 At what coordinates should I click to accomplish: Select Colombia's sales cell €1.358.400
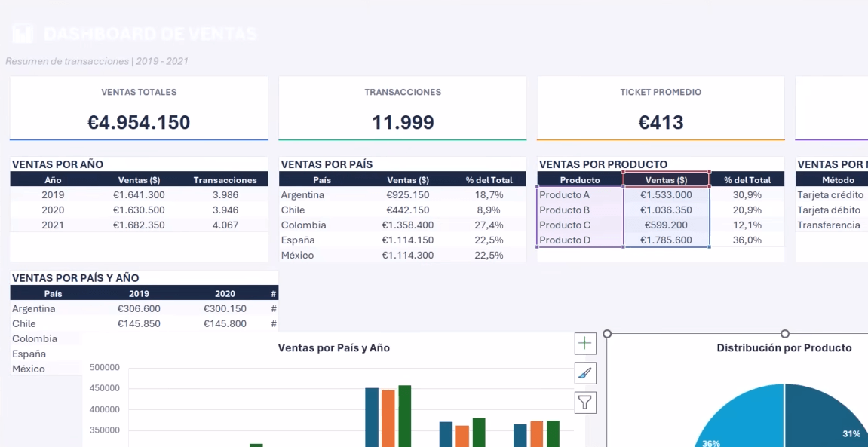[x=408, y=225]
